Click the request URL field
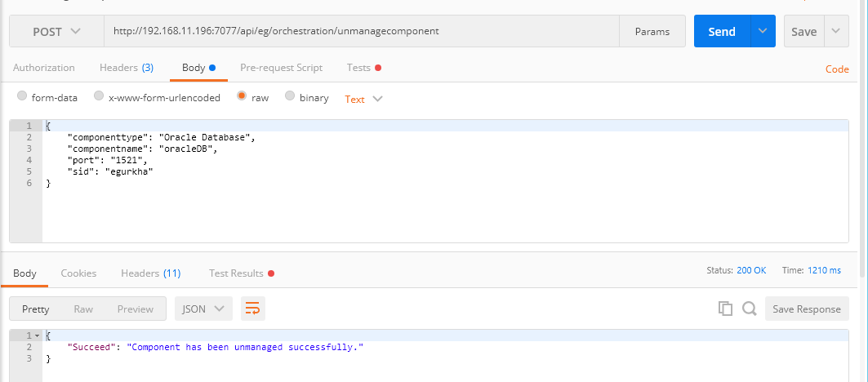The height and width of the screenshot is (382, 868). (362, 32)
